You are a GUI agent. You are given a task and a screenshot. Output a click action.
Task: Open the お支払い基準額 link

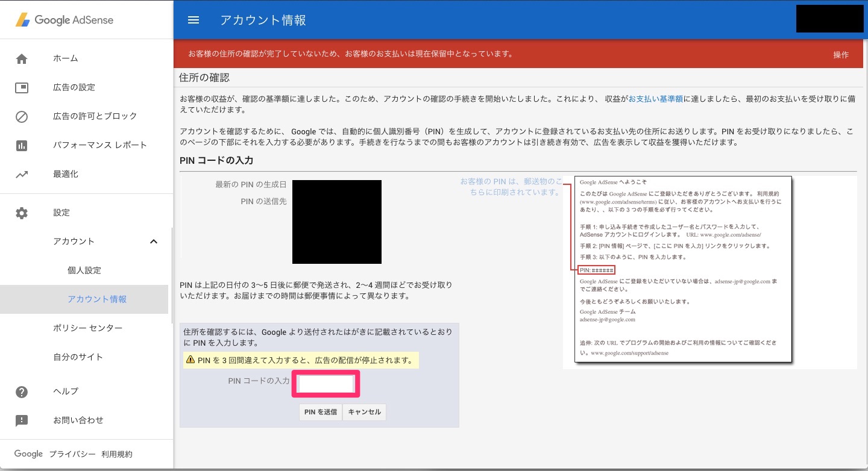[x=656, y=99]
